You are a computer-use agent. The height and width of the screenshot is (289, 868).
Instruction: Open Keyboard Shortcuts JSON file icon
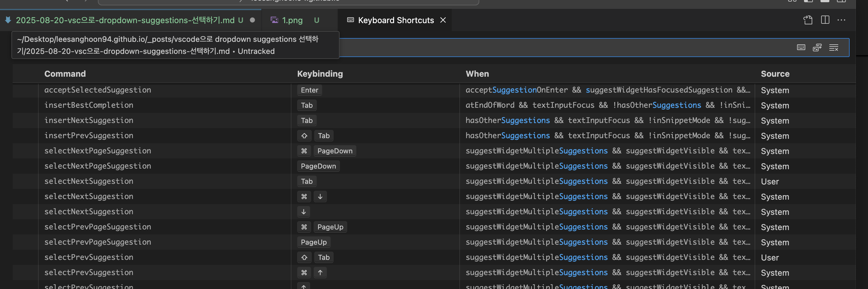(x=808, y=20)
